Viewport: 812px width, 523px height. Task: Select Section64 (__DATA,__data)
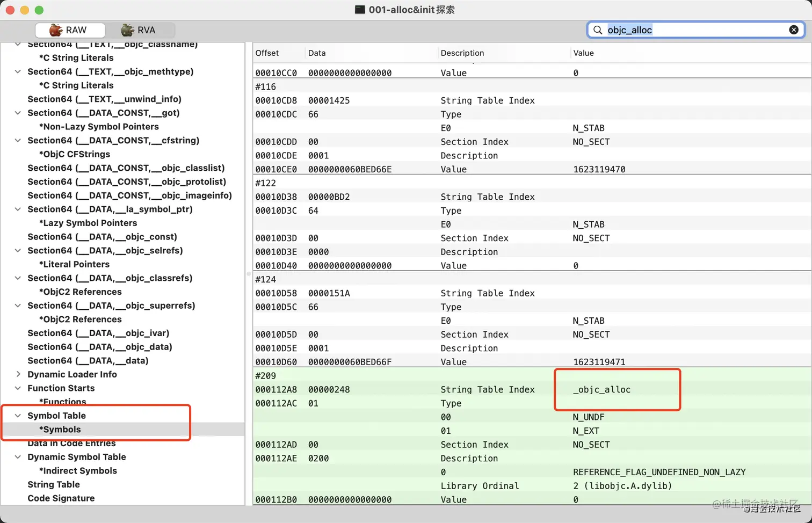click(88, 361)
